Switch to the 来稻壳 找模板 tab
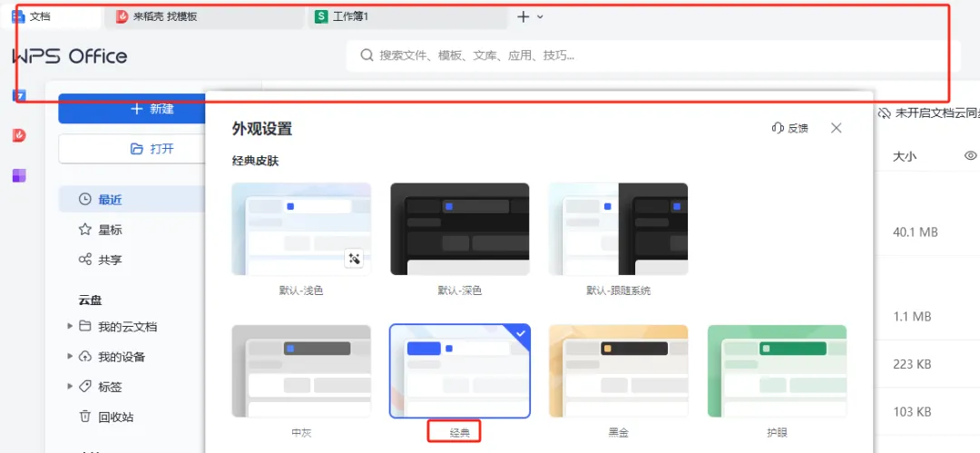Viewport: 980px width, 453px height. tap(203, 17)
